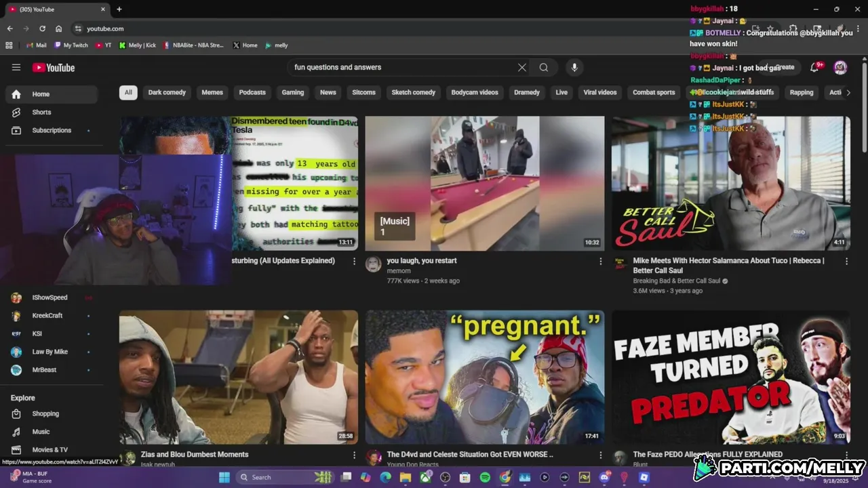This screenshot has height=488, width=868.
Task: Open Discord from the taskbar
Action: tap(604, 477)
